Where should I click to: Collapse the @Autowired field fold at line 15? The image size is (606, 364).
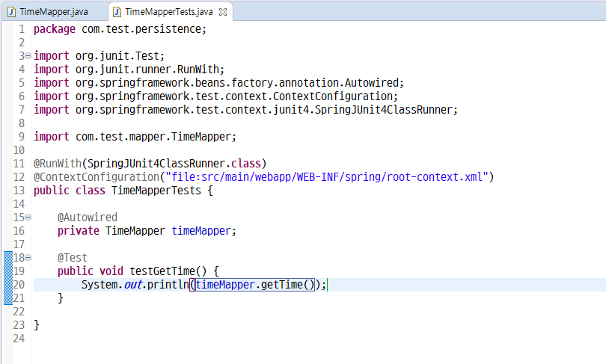tap(28, 218)
